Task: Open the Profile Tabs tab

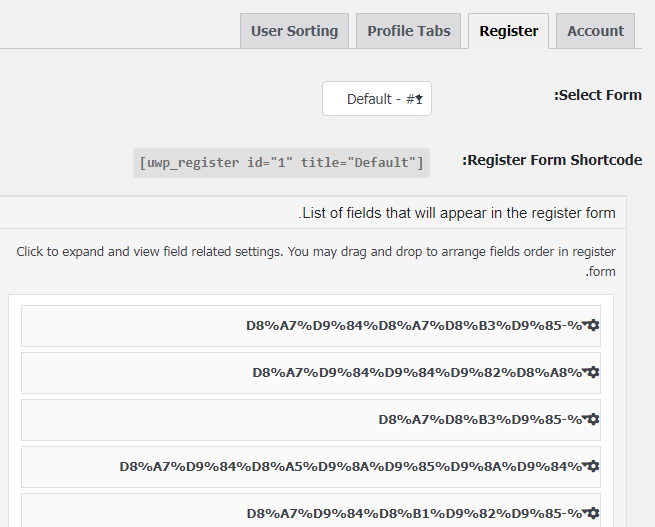Action: point(409,31)
